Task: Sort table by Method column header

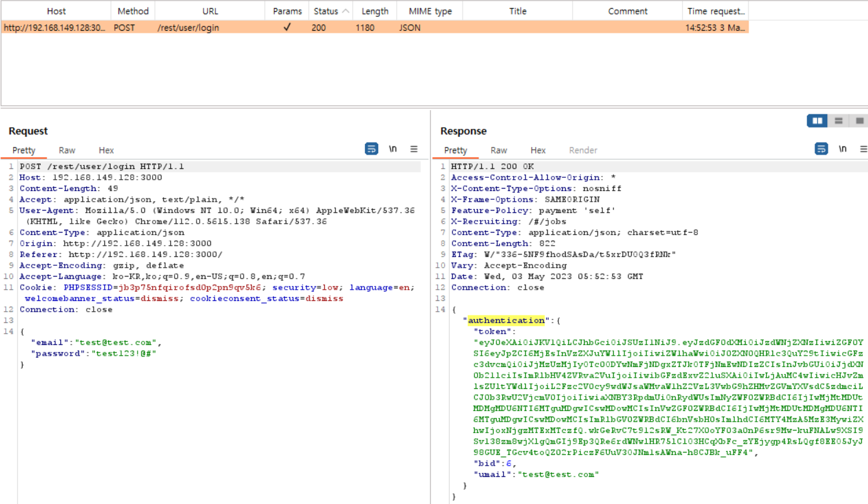Action: (133, 11)
